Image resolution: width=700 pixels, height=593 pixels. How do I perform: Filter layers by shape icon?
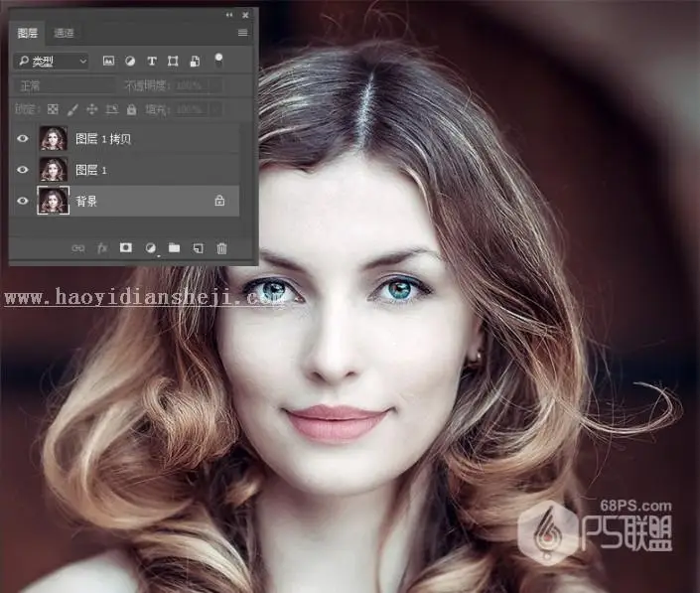(x=173, y=62)
